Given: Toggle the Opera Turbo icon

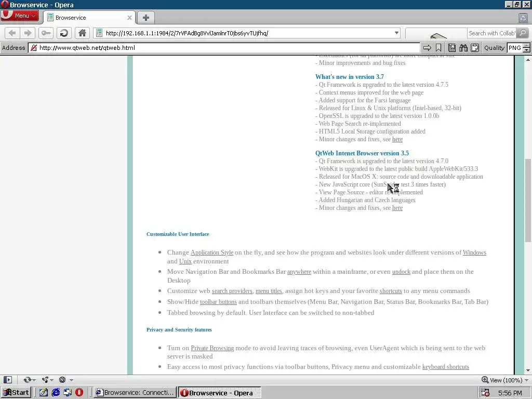Looking at the screenshot, I should click(x=62, y=380).
